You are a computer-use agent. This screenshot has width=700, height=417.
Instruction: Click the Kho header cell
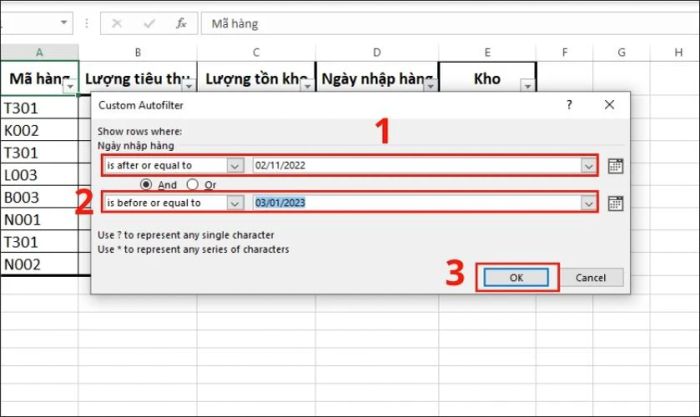click(x=488, y=77)
